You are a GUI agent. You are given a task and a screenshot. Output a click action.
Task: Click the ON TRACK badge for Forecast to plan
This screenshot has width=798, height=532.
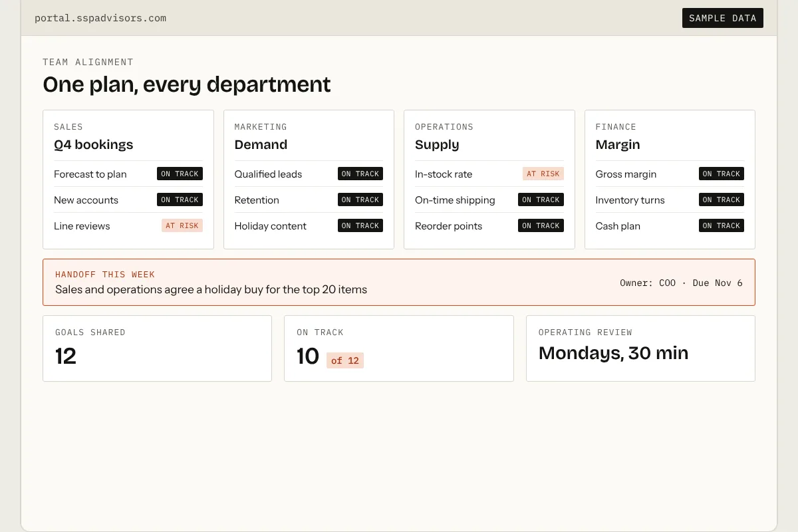(x=180, y=174)
